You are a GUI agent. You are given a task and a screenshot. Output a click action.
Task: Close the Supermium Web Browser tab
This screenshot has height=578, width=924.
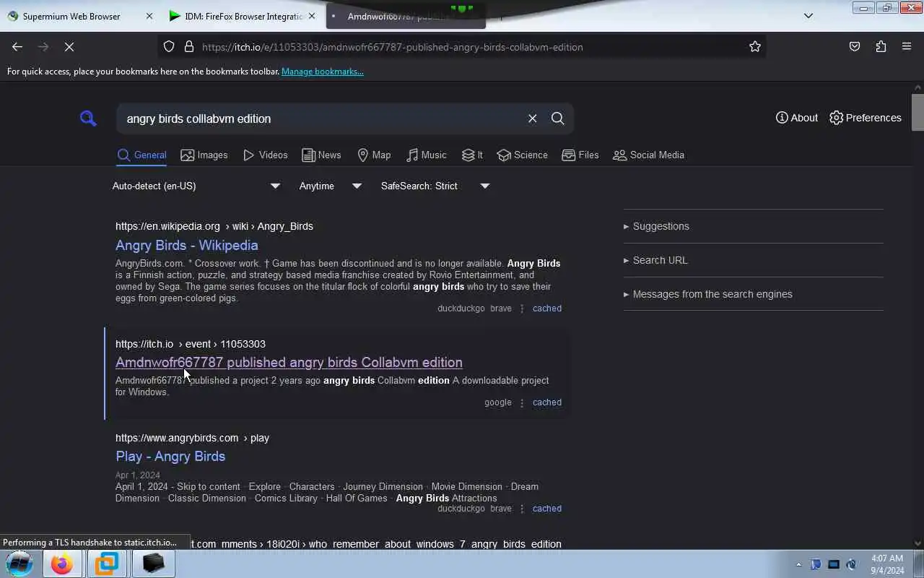coord(149,16)
